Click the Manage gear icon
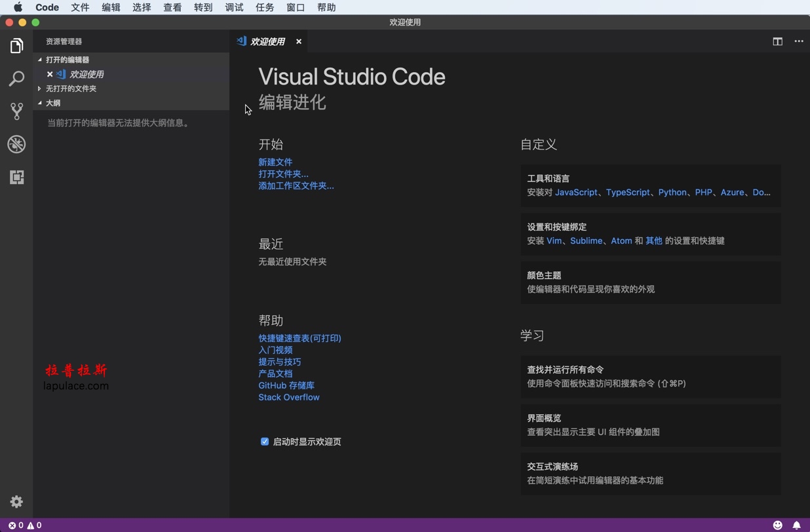The width and height of the screenshot is (810, 532). point(16,502)
